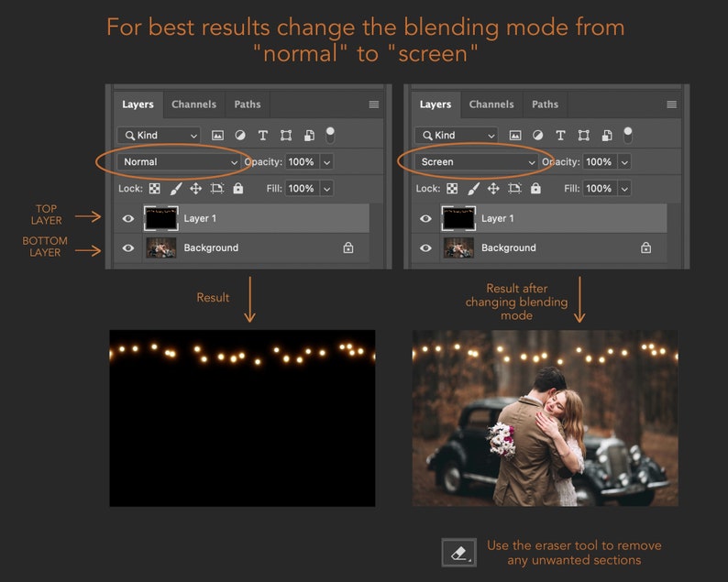Screen dimensions: 728x582
Task: Toggle layer filtering switch in left panel
Action: [x=330, y=135]
